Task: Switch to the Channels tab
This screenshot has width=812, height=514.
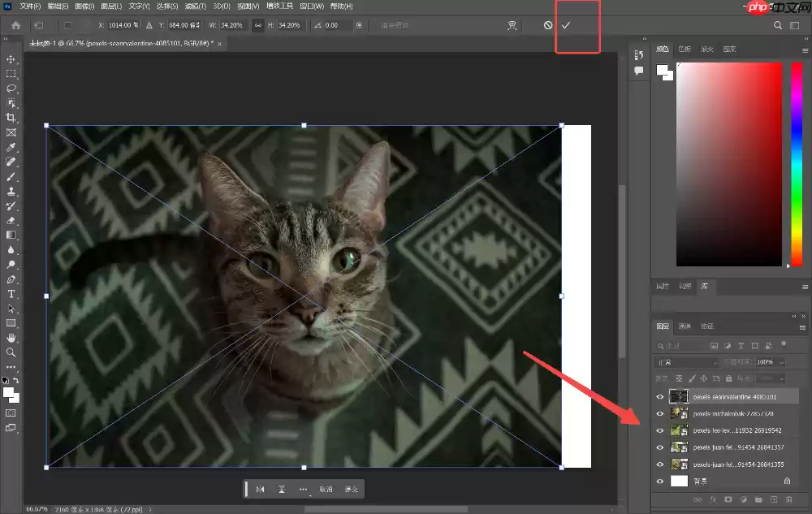Action: (x=686, y=326)
